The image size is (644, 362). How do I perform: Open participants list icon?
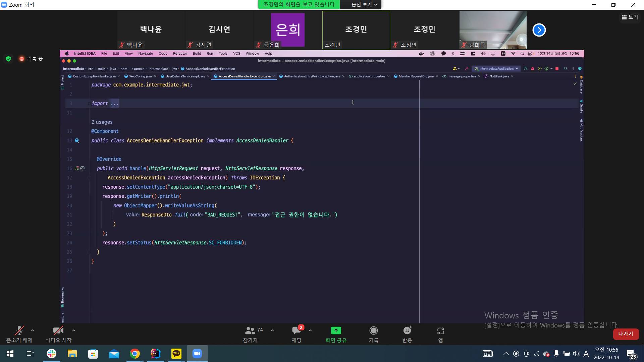point(250,331)
